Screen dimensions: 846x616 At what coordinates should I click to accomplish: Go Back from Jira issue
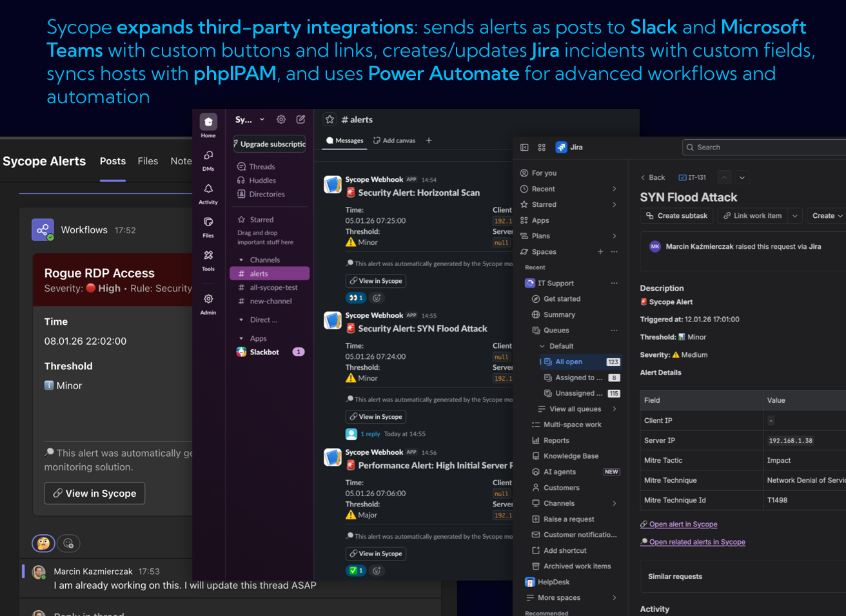coord(653,177)
